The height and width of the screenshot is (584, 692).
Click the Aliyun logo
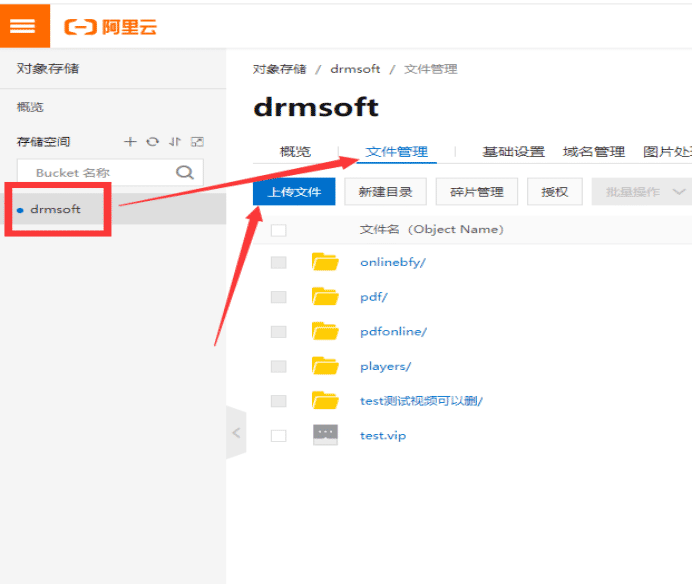coord(110,27)
